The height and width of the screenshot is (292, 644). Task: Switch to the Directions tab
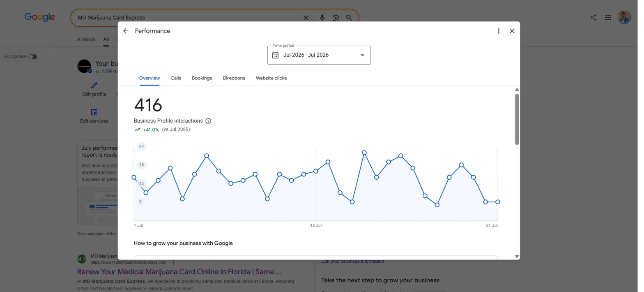[x=234, y=78]
